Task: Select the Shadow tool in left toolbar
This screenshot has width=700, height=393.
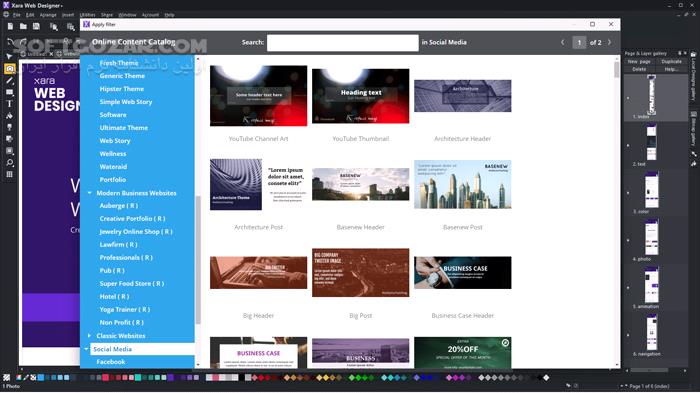Action: point(9,139)
